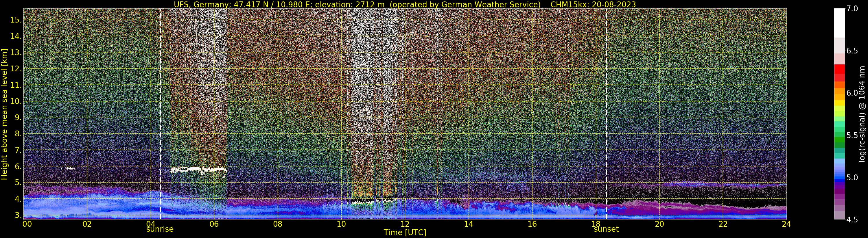This screenshot has width=868, height=238.
Task: Click the '8.' tick on the height axis
Action: pos(18,134)
